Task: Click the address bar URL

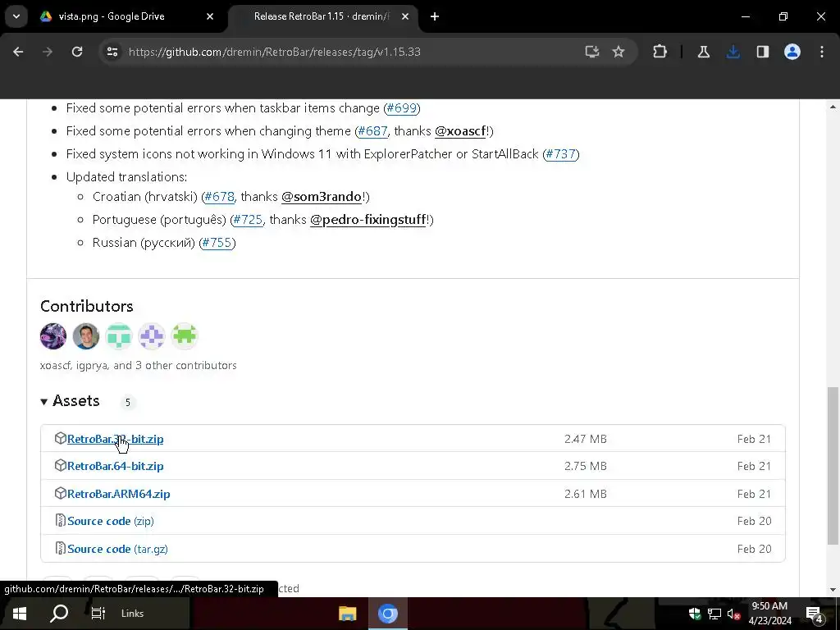Action: click(x=274, y=52)
